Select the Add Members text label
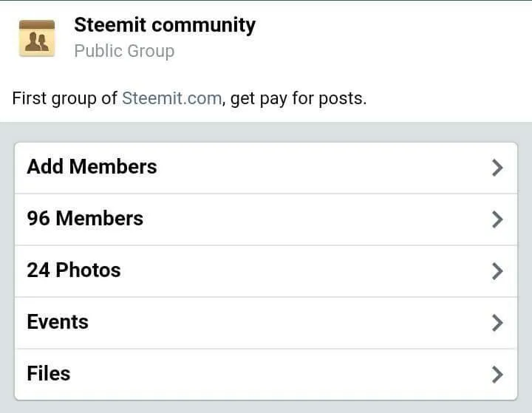 (92, 167)
